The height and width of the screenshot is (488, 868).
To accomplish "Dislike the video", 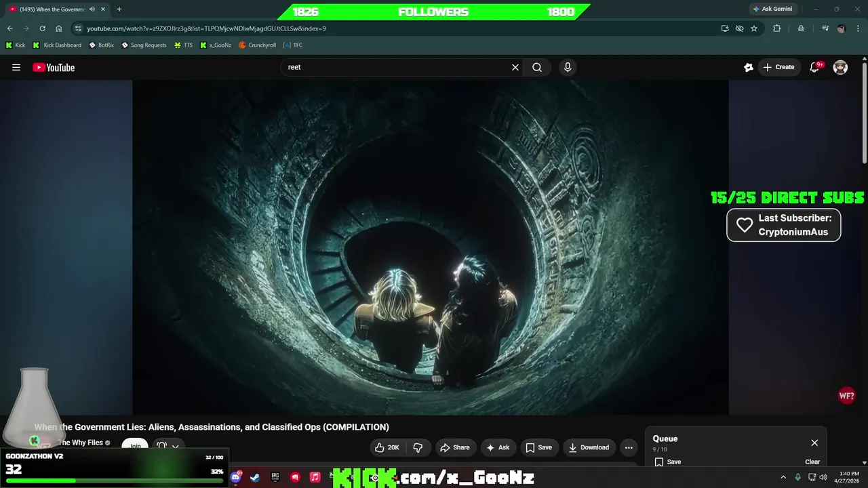I will [x=418, y=447].
